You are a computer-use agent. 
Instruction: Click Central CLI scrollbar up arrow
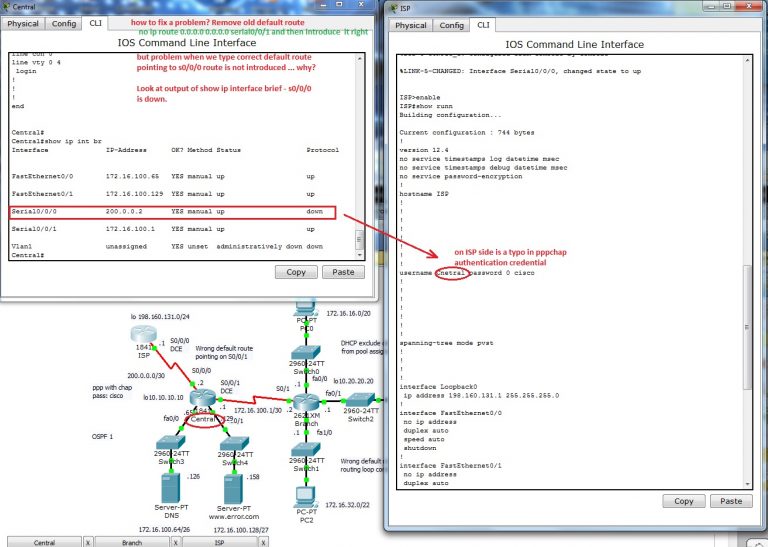click(360, 58)
